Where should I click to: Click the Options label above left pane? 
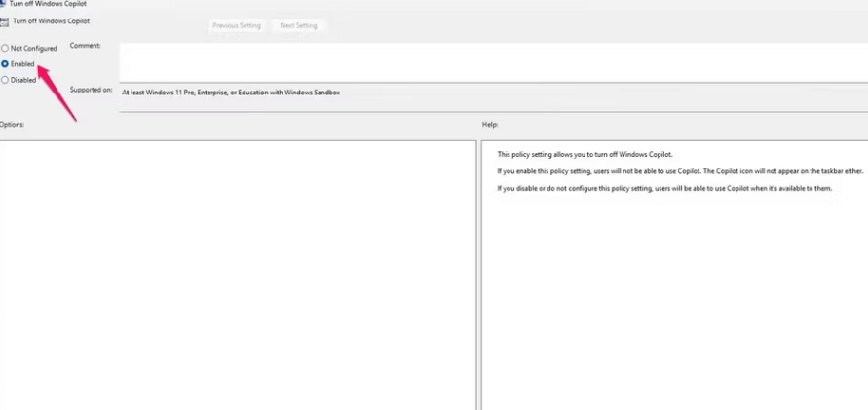(12, 125)
